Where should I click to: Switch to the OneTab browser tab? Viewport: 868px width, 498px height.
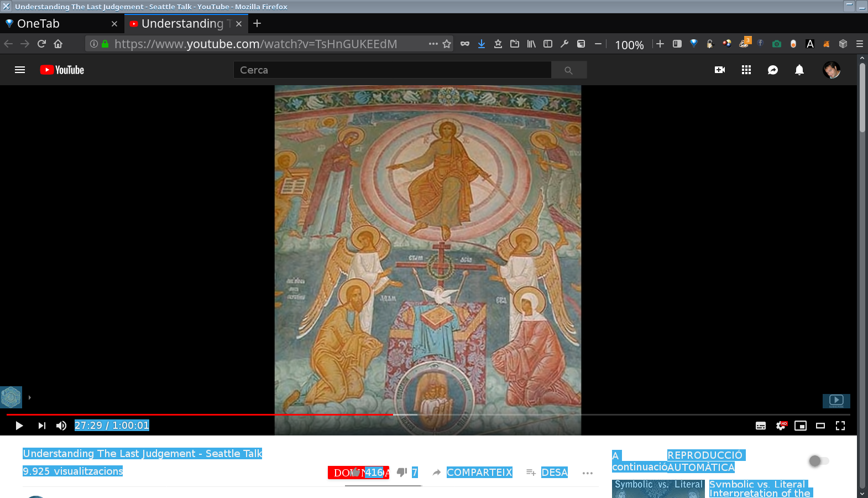(61, 23)
